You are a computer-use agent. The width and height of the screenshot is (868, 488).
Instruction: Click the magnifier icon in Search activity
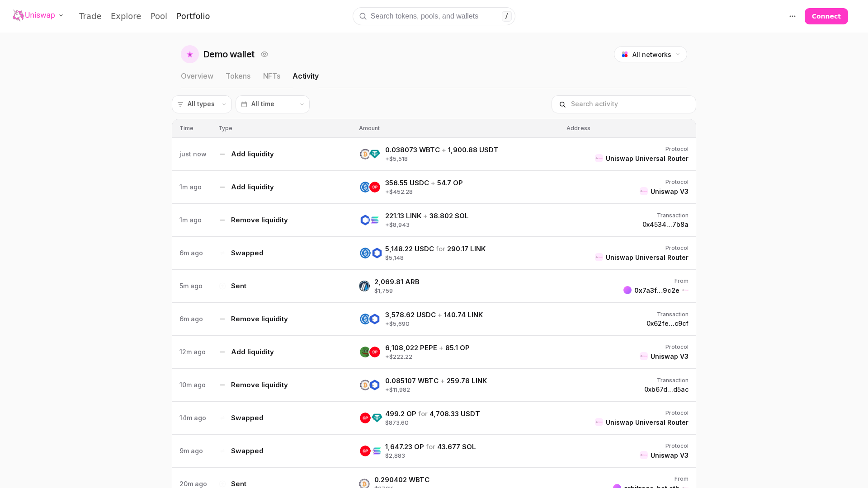click(x=562, y=104)
